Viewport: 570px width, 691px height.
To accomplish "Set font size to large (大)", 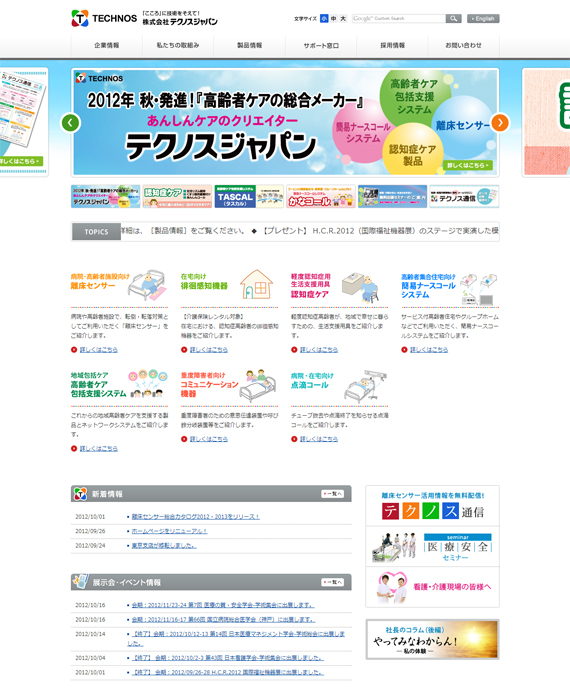I will [343, 19].
